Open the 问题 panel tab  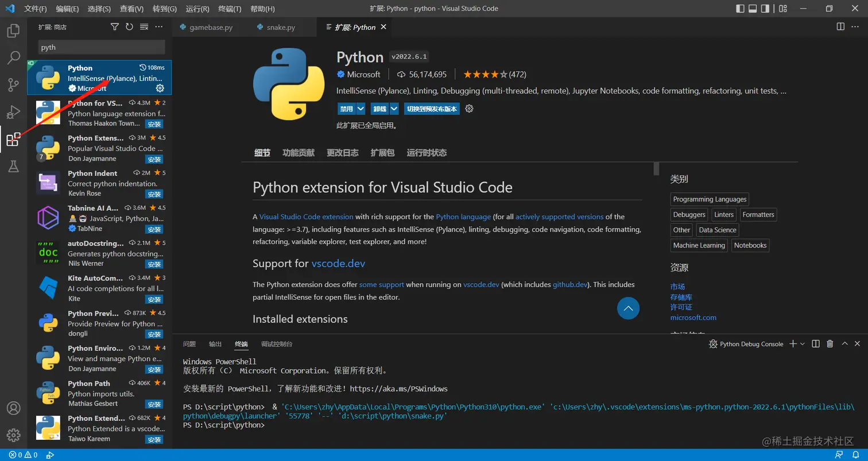[x=189, y=344]
